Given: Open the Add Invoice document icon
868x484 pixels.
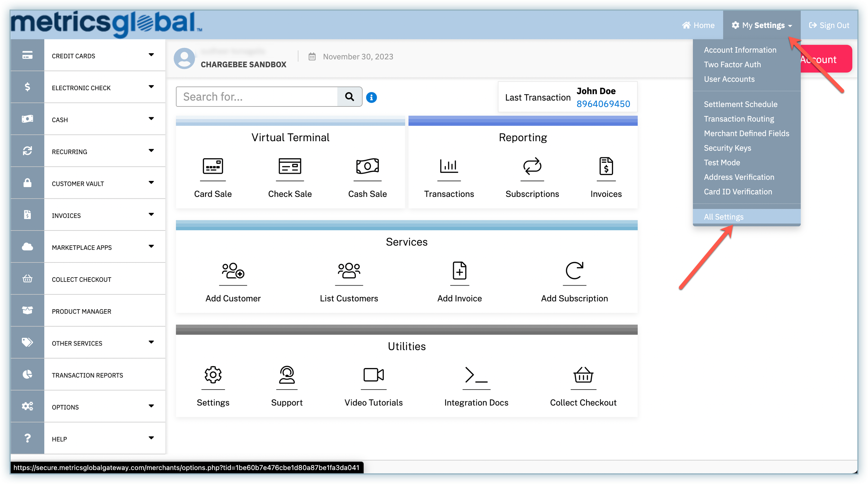Looking at the screenshot, I should pos(459,271).
